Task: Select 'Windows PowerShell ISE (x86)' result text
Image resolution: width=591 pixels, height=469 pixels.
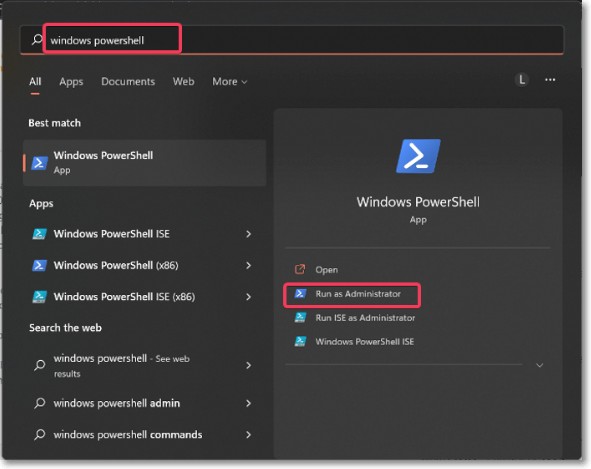Action: pyautogui.click(x=124, y=297)
